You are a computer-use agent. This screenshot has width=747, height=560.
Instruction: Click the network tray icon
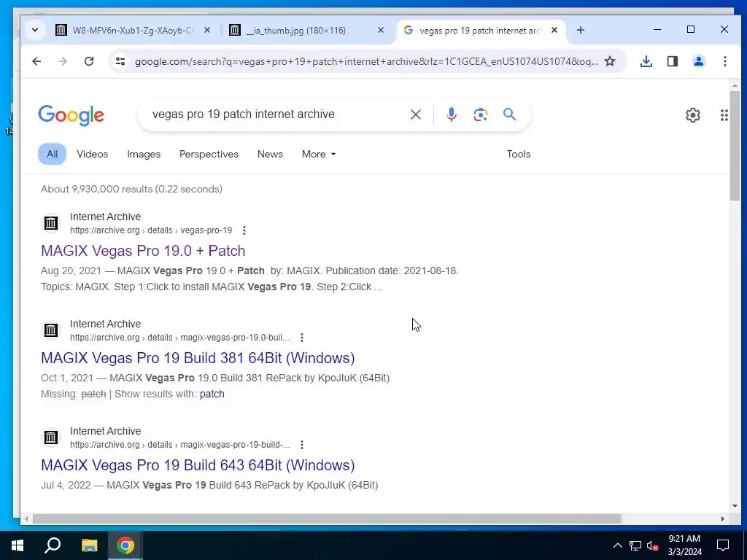[635, 545]
